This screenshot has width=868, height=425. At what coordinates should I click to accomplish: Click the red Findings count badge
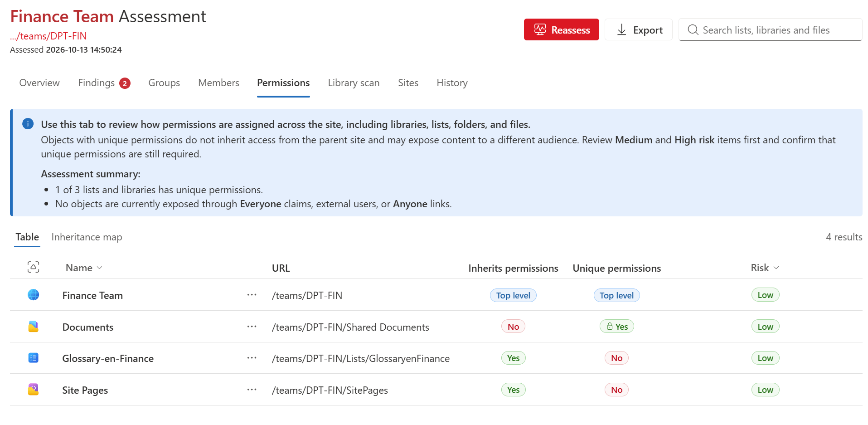(125, 83)
